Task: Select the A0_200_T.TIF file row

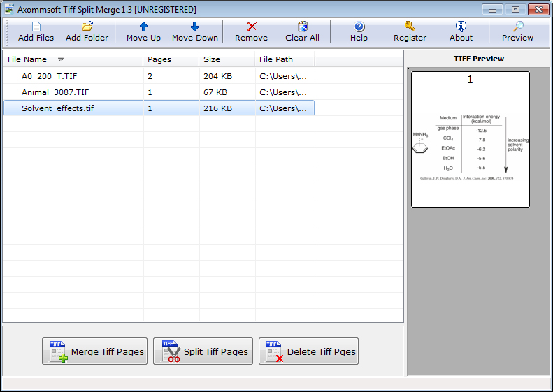Action: (50, 76)
